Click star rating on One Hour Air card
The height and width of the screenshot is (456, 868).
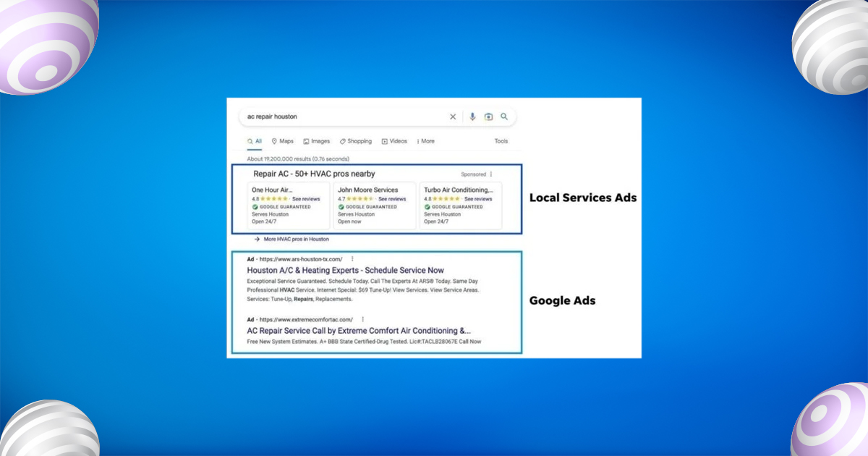coord(274,199)
